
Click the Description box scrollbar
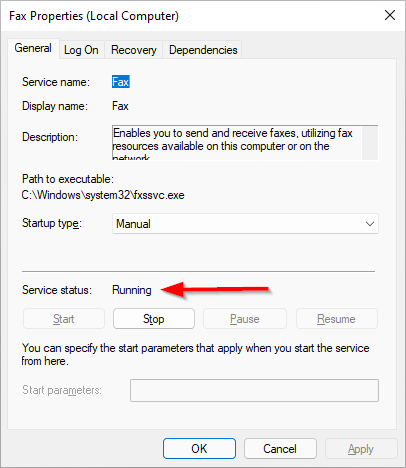coord(370,143)
